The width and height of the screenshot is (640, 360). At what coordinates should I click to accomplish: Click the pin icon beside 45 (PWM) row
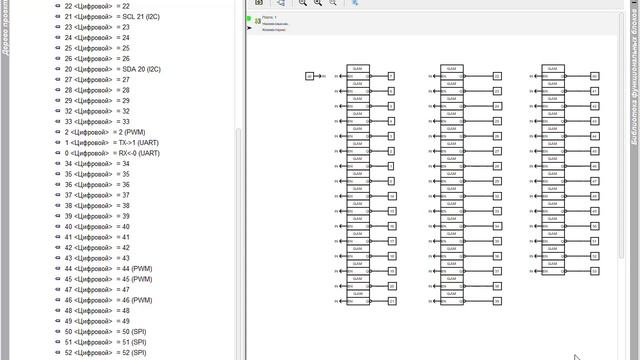click(58, 280)
